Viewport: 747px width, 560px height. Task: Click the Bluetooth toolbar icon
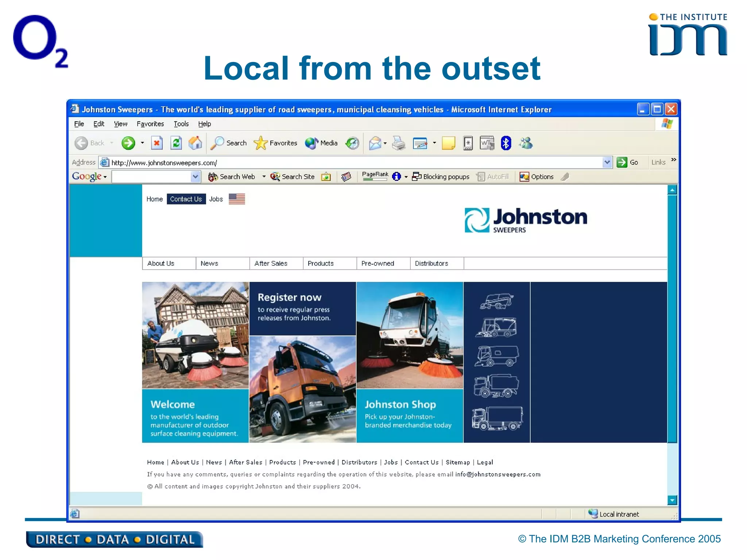[x=506, y=143]
